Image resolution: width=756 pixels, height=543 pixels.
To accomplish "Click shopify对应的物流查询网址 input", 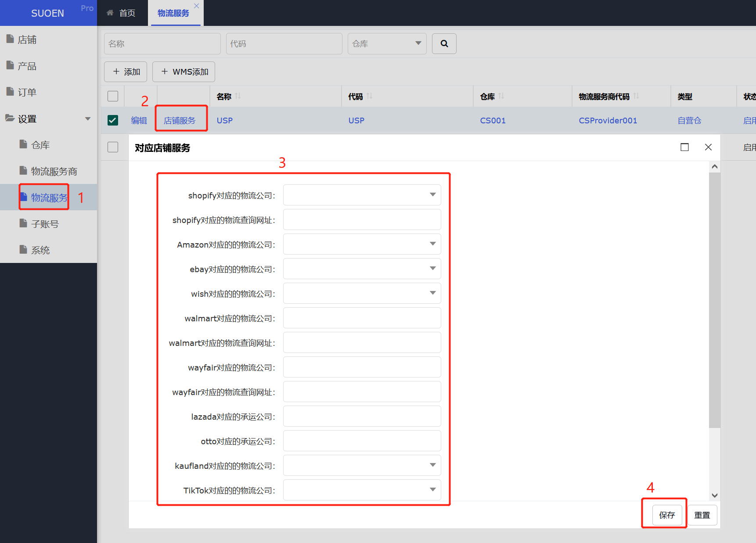I will coord(362,219).
